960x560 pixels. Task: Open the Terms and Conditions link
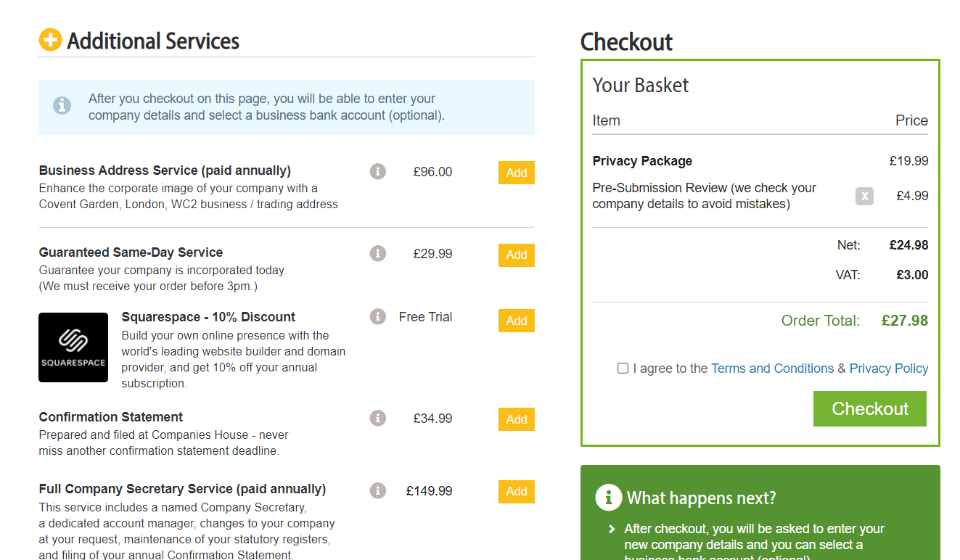point(773,368)
